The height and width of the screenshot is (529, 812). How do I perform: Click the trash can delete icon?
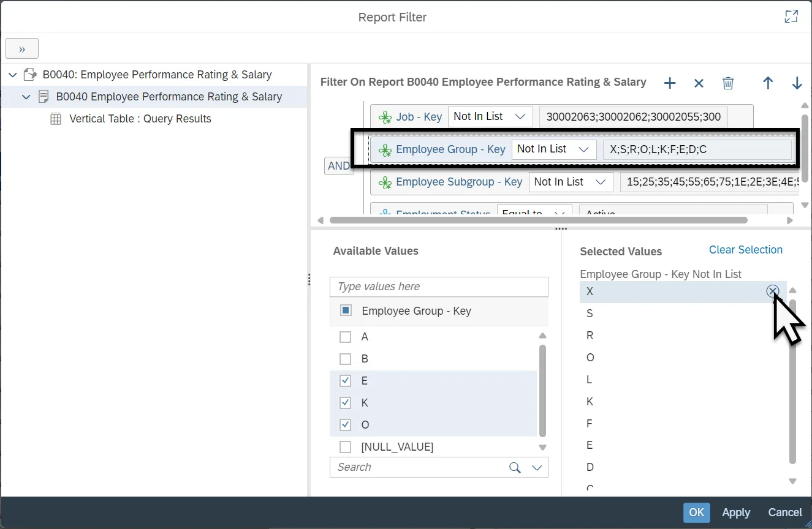tap(727, 83)
